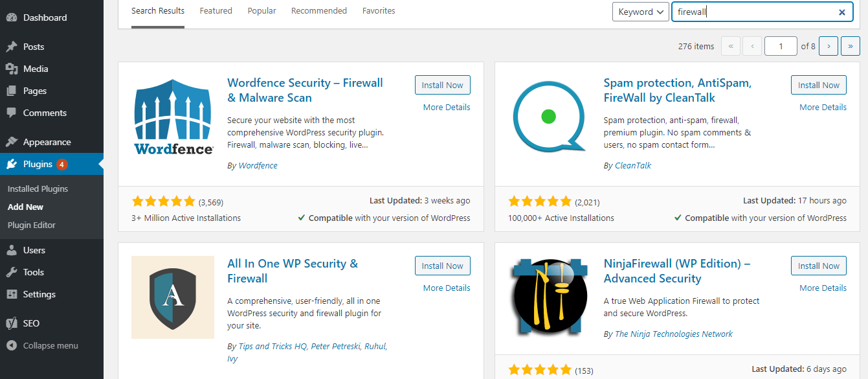Click the Plugins update count badge 4

[62, 165]
